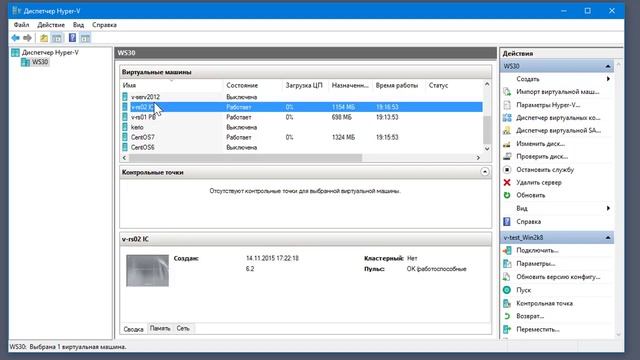The height and width of the screenshot is (360, 640).
Task: Click the Остановить службу icon
Action: click(x=507, y=169)
